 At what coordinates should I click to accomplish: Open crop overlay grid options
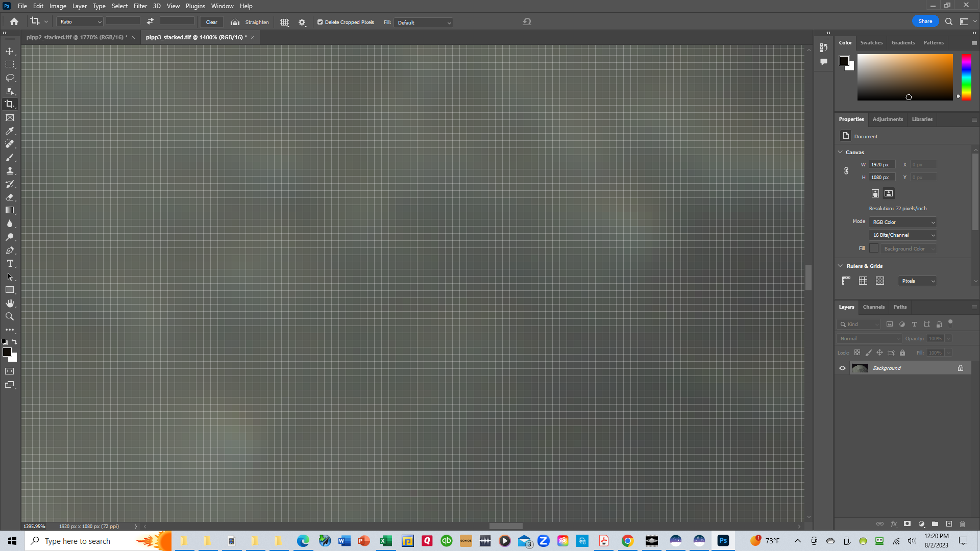285,22
